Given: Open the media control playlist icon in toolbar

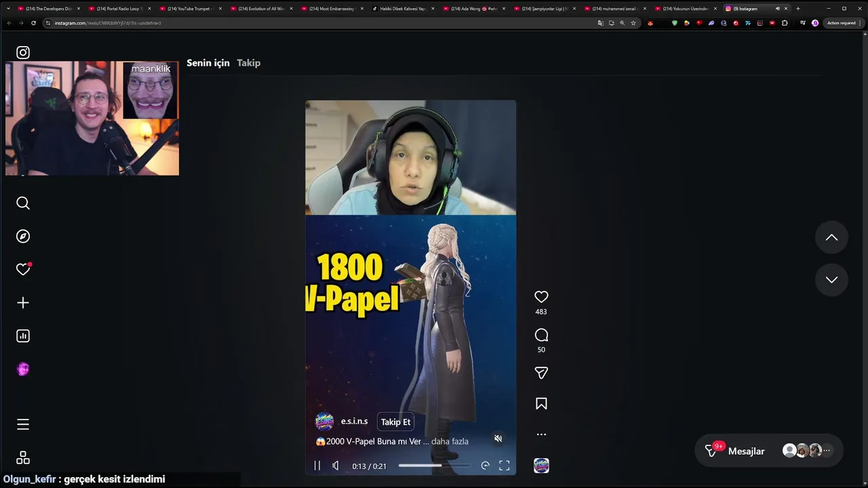Looking at the screenshot, I should click(802, 23).
